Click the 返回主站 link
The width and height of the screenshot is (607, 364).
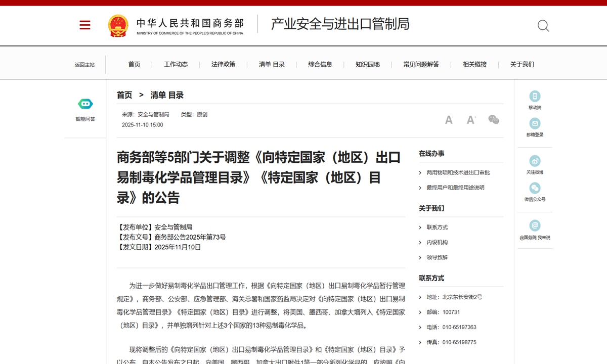(85, 64)
